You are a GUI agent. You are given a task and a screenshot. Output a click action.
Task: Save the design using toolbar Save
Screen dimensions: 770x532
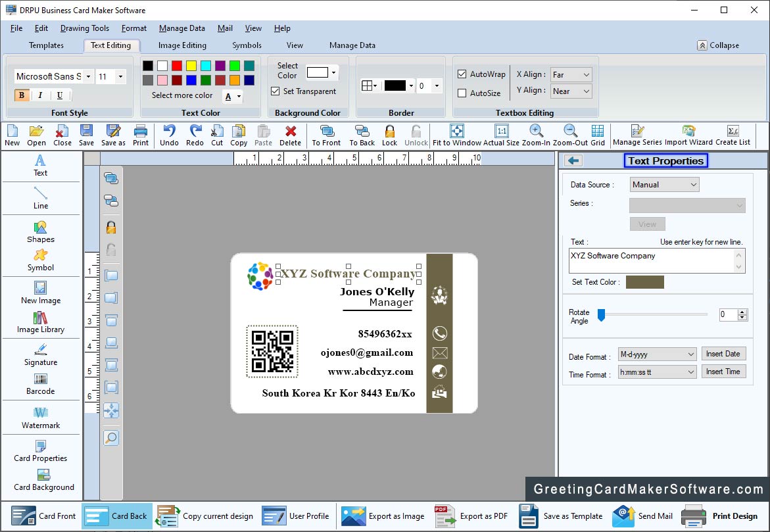click(86, 135)
